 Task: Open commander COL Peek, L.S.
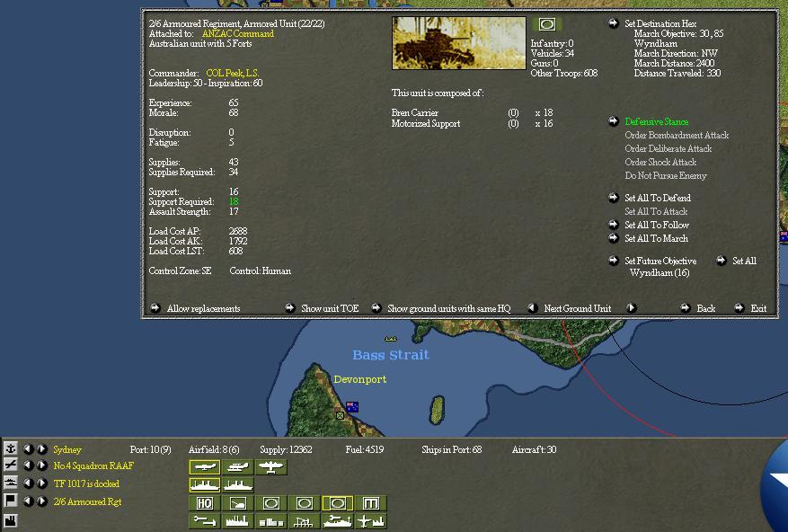point(232,74)
